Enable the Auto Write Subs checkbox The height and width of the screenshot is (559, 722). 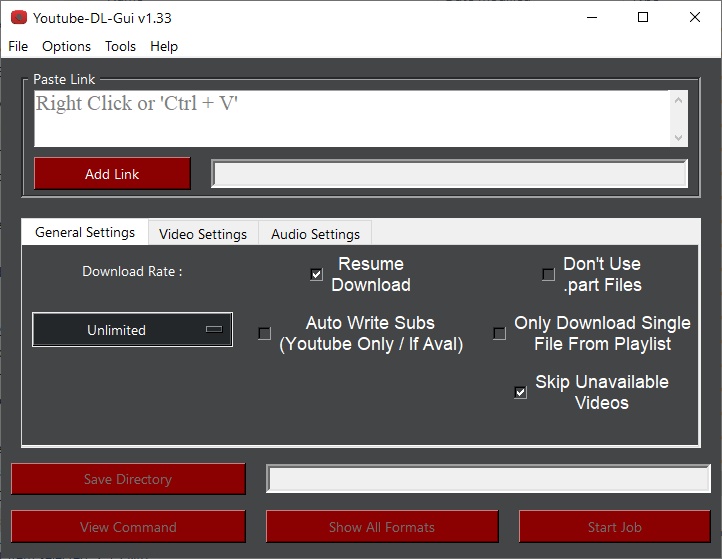264,333
